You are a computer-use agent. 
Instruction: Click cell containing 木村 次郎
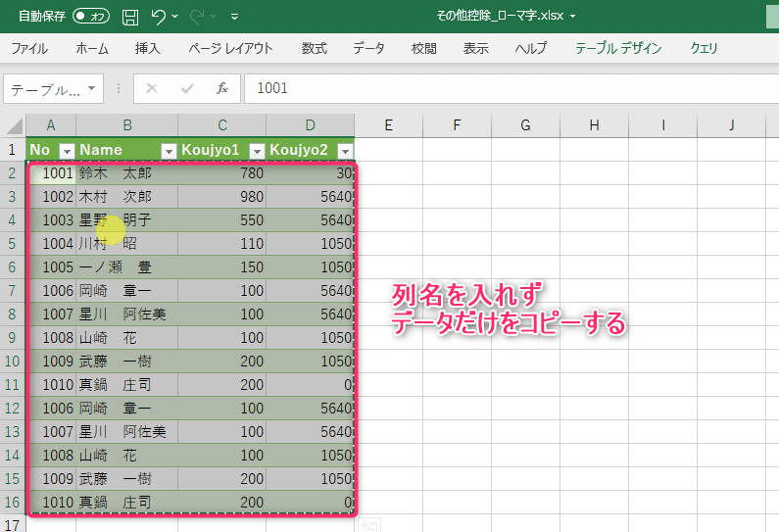coord(127,197)
